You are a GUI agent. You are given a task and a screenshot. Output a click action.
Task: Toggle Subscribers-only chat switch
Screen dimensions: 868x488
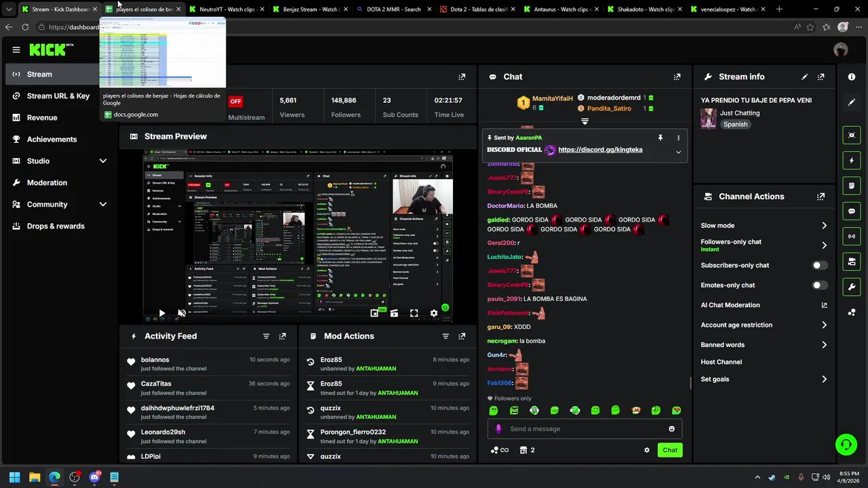820,266
